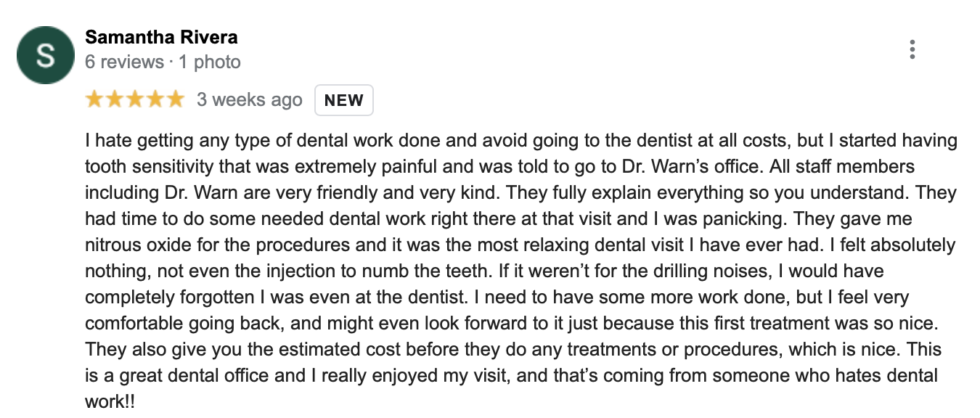
Task: Open Samantha Rivera's profile name link
Action: click(161, 37)
